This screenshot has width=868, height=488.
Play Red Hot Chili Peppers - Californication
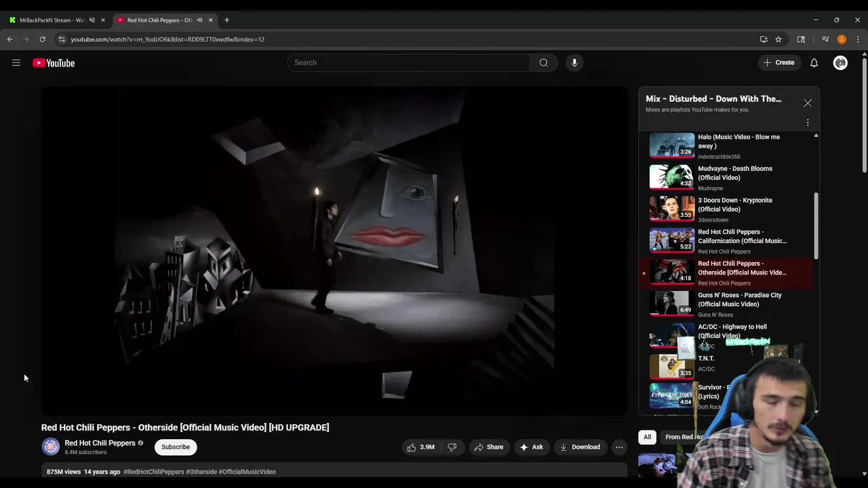coord(726,241)
